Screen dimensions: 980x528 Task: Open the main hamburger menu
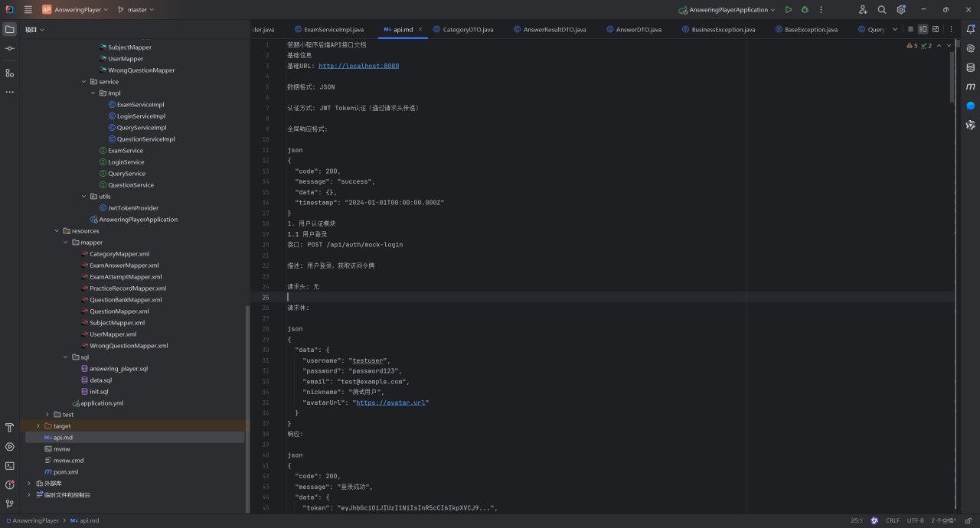(x=28, y=10)
